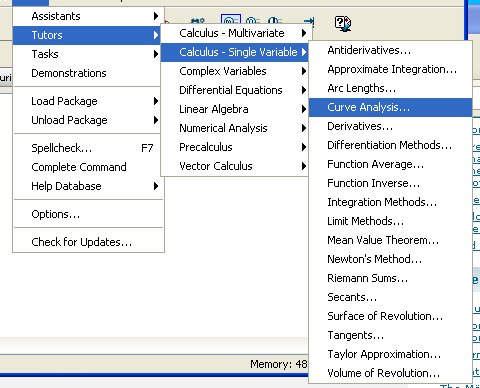This screenshot has height=388, width=480.
Task: Click the help question mark toolbar icon
Action: [343, 23]
